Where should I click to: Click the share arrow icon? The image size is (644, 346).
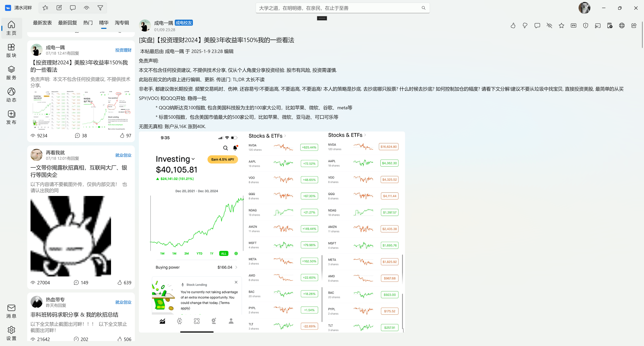(x=634, y=25)
